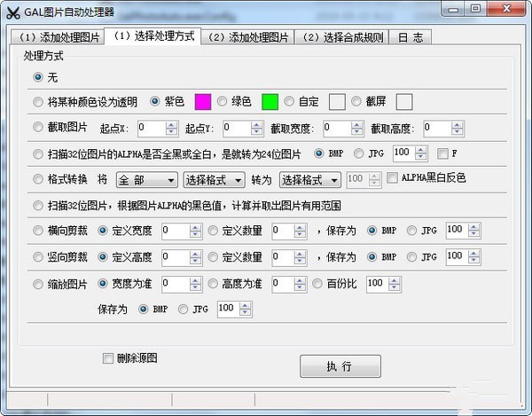Open the (2) 添加处理图片 tab
532x416 pixels.
247,37
